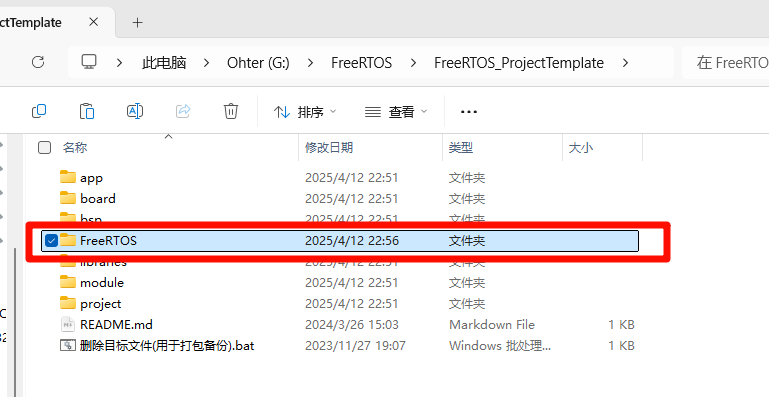The width and height of the screenshot is (769, 397).
Task: Expand the chevron after Ohter (G:) breadcrumb
Action: (x=310, y=63)
